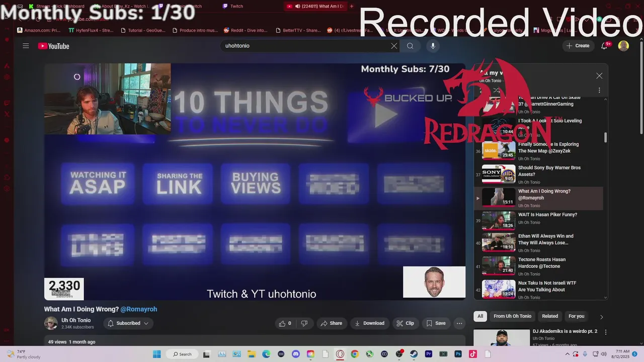Open the Chrome taskbar icon
Screen dimensions: 644x362
point(355,354)
